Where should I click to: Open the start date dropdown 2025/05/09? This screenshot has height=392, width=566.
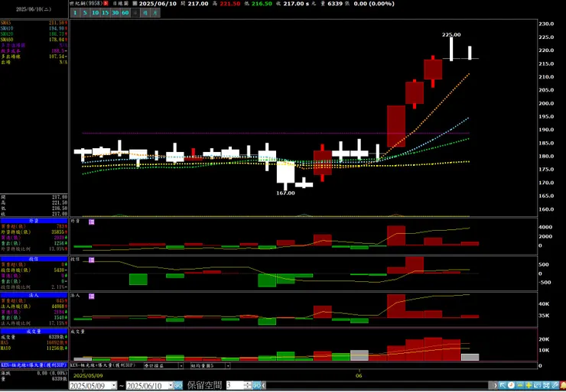click(x=114, y=386)
